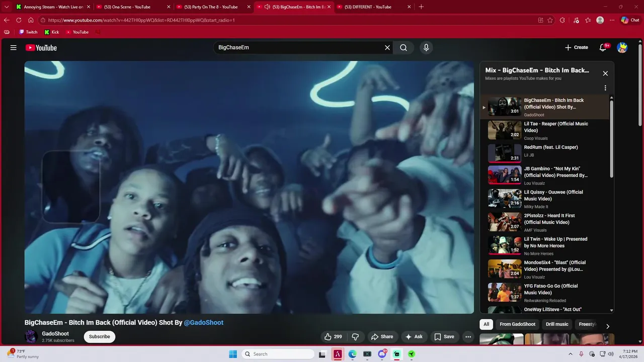Open the tab actions dropdown
644x362 pixels.
[7, 7]
